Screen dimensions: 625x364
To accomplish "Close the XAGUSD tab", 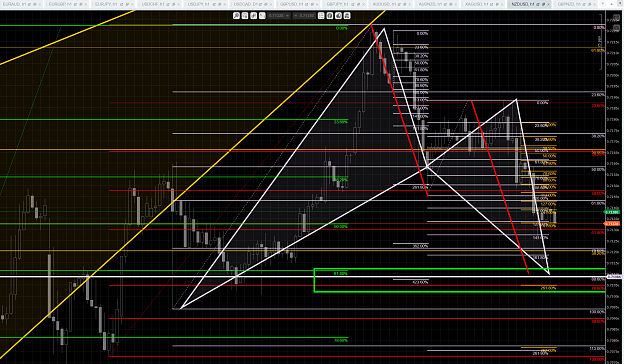I will point(502,4).
